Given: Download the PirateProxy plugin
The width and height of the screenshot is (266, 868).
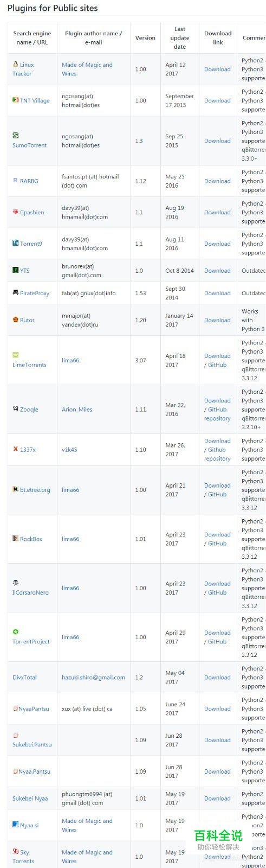Looking at the screenshot, I should [x=217, y=293].
